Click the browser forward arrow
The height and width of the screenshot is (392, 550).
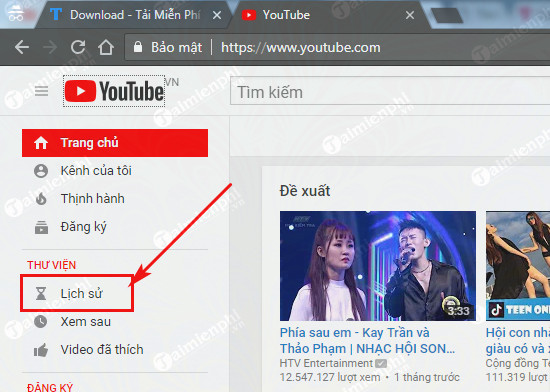pos(50,47)
